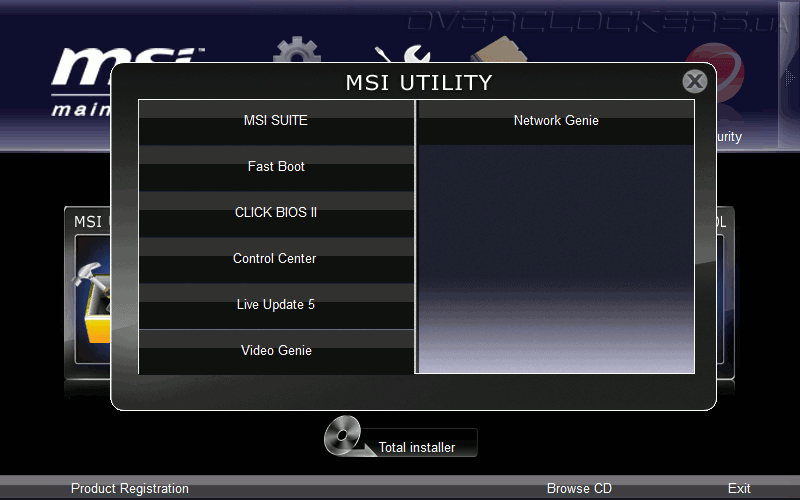
Task: Select Fast Boot utility
Action: (276, 168)
